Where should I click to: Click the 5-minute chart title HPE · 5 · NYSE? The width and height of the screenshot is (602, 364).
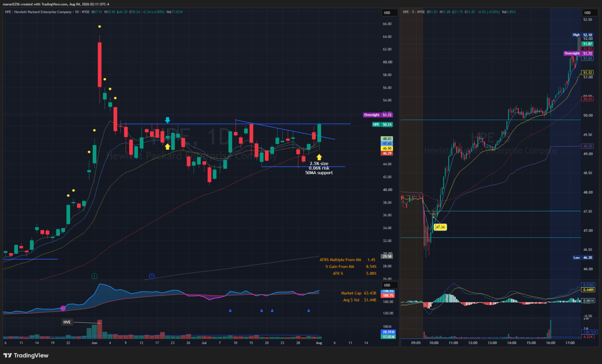[414, 12]
